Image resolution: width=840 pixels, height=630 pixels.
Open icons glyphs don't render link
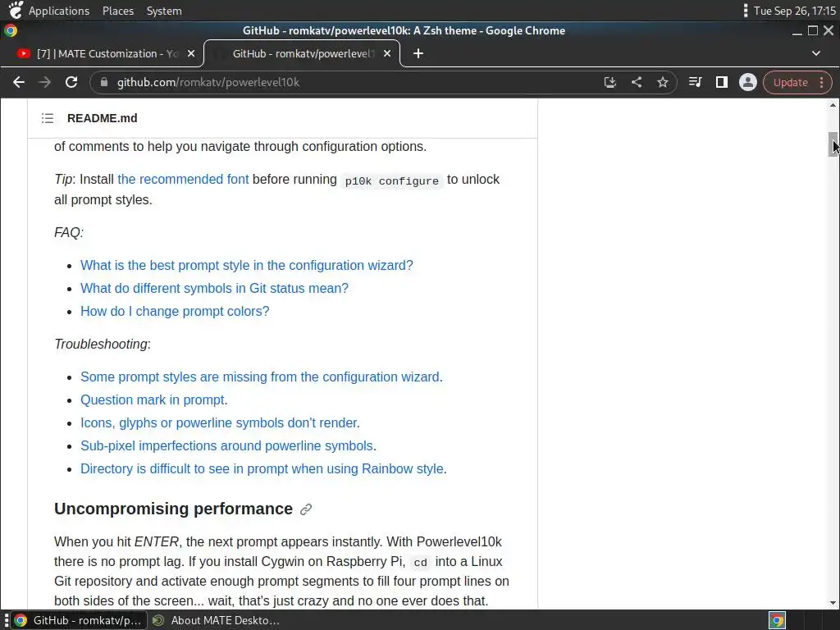pyautogui.click(x=218, y=423)
